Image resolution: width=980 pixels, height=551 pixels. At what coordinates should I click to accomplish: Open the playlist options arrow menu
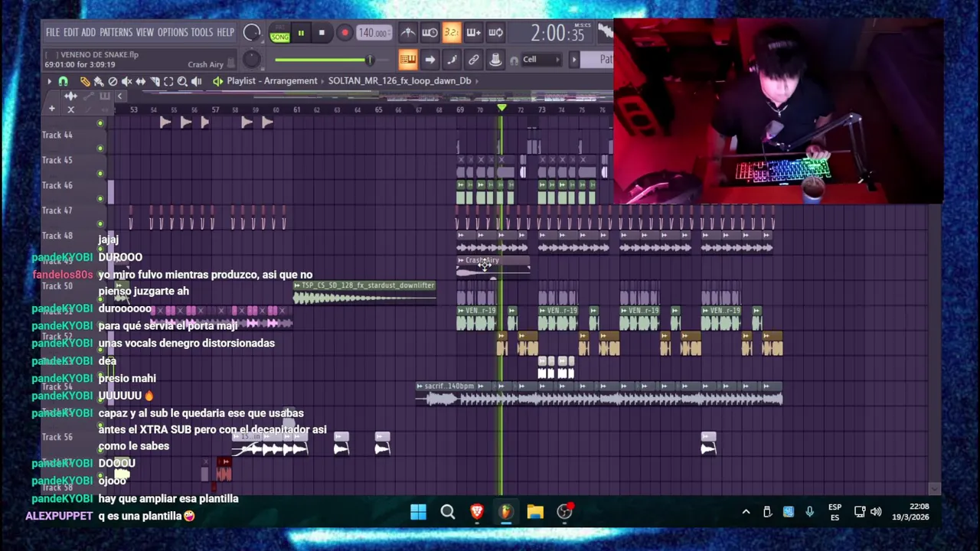coord(50,81)
